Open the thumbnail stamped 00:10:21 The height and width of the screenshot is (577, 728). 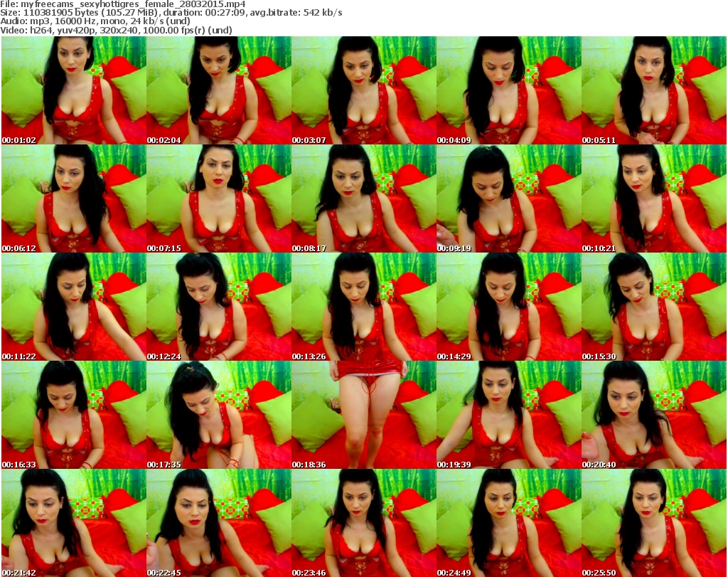(x=654, y=198)
